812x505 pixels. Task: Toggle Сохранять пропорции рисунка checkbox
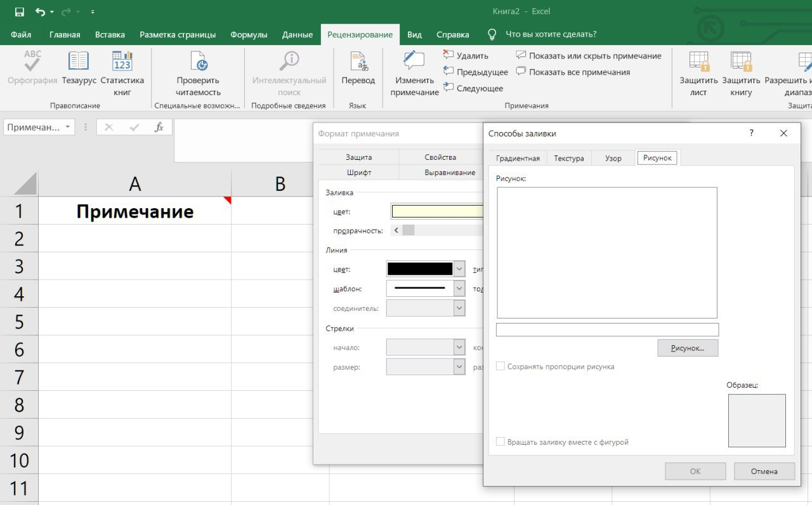501,367
